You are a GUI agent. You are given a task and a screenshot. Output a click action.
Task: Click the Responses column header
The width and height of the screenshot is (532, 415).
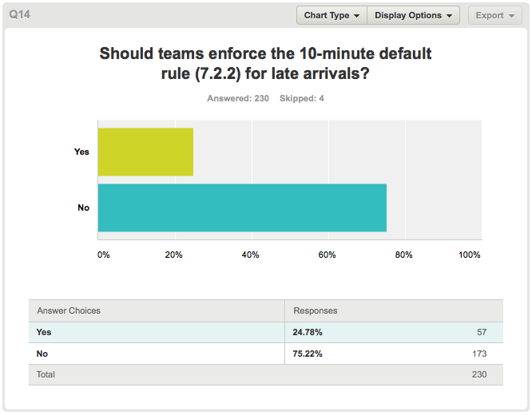[x=316, y=310]
